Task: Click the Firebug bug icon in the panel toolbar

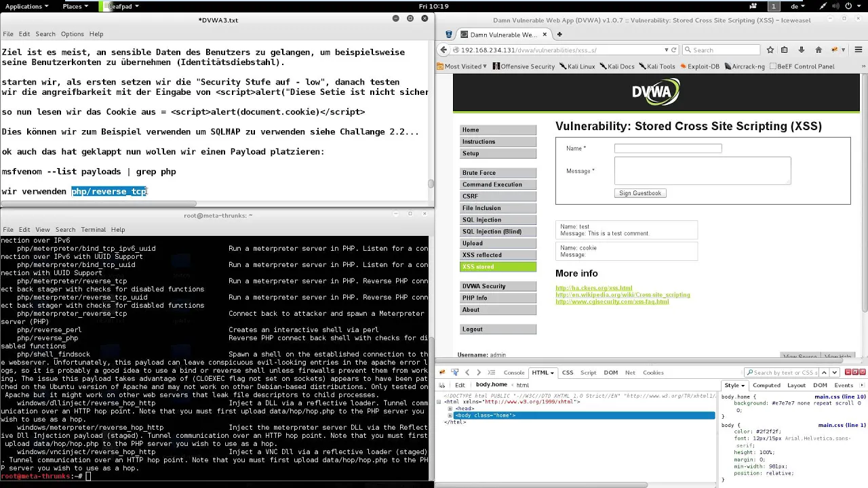Action: coord(442,372)
